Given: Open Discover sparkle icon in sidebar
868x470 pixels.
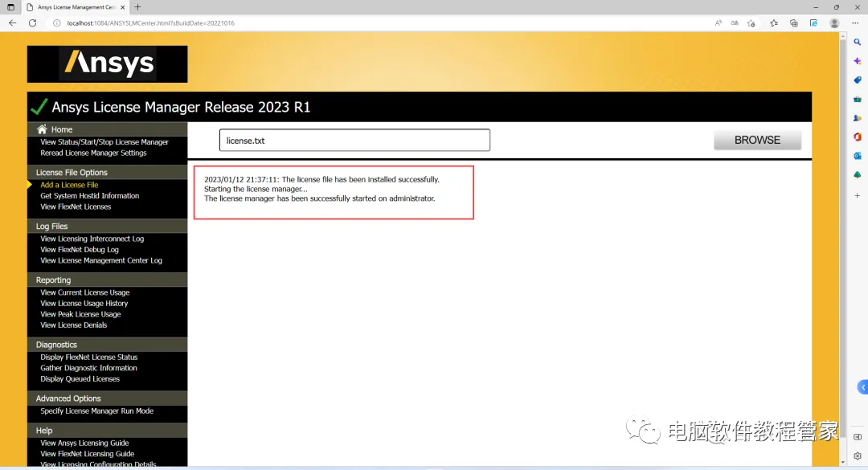Looking at the screenshot, I should (858, 61).
